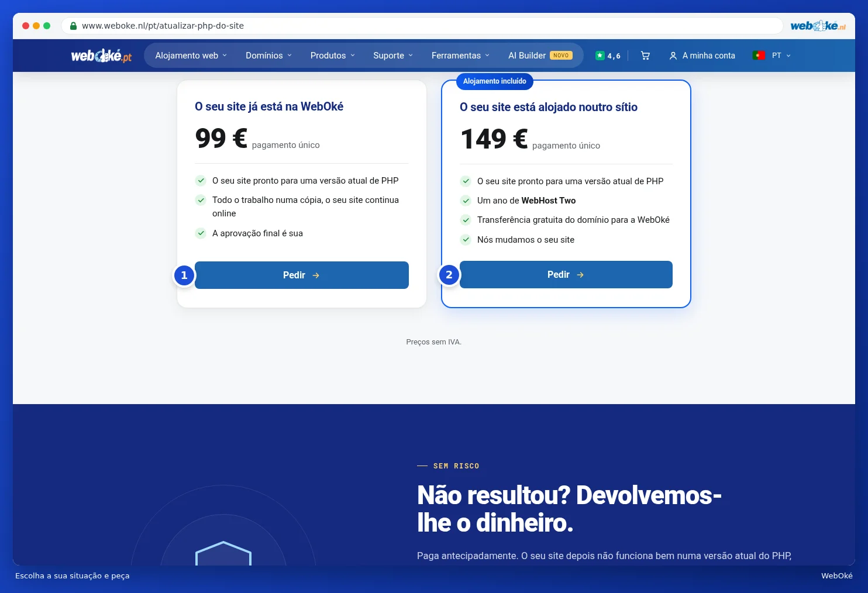The image size is (868, 593).
Task: Click the heading O seu site está alojado noutro sítio
Action: tap(549, 107)
